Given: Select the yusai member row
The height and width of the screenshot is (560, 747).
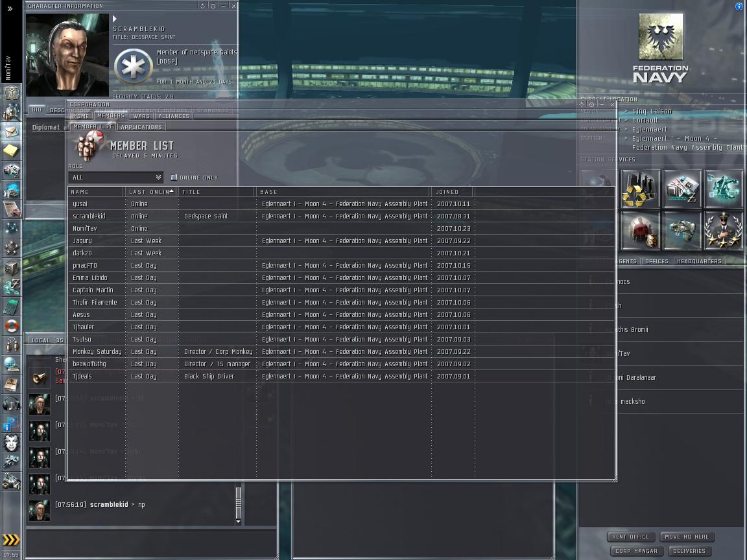Looking at the screenshot, I should point(341,204).
